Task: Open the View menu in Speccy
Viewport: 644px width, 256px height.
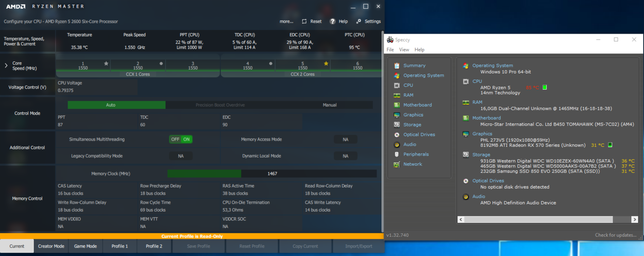Action: tap(404, 50)
